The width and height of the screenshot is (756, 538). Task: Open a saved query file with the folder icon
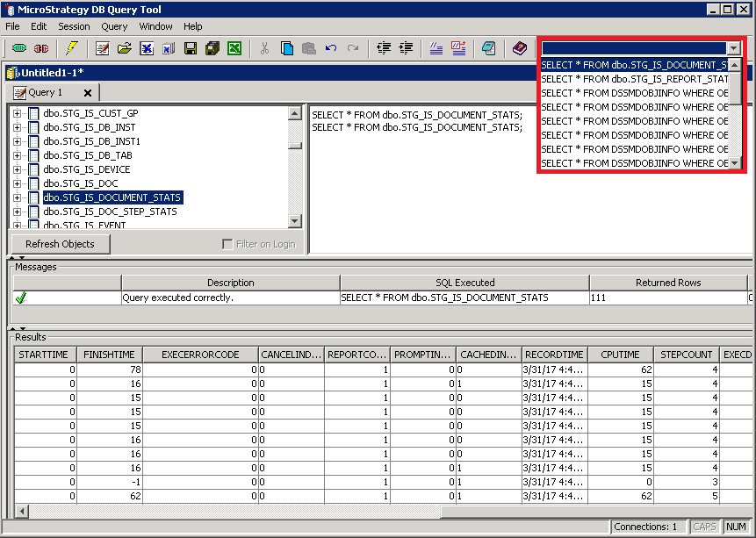pyautogui.click(x=126, y=49)
